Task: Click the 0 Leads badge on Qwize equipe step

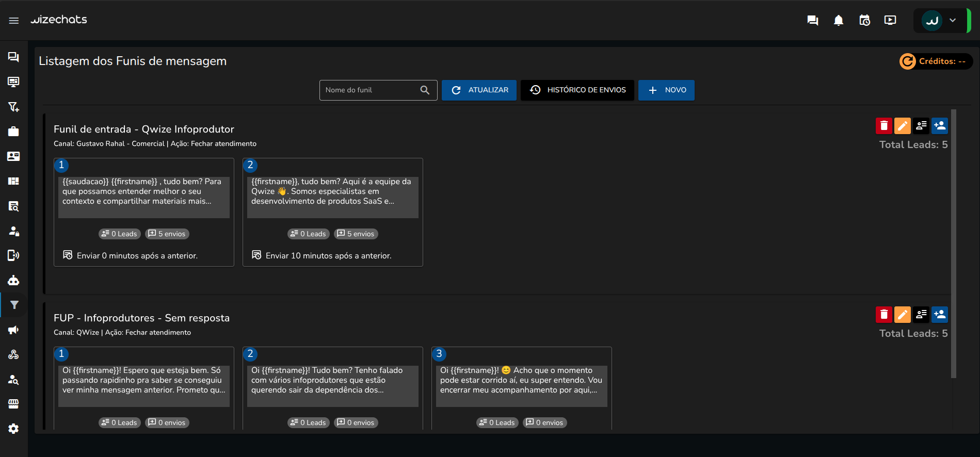Action: coord(309,234)
